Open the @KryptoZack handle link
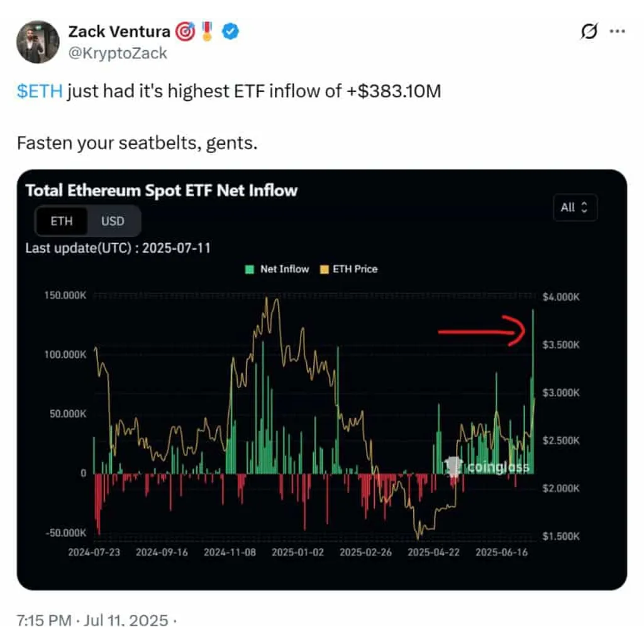The image size is (644, 644). point(118,53)
